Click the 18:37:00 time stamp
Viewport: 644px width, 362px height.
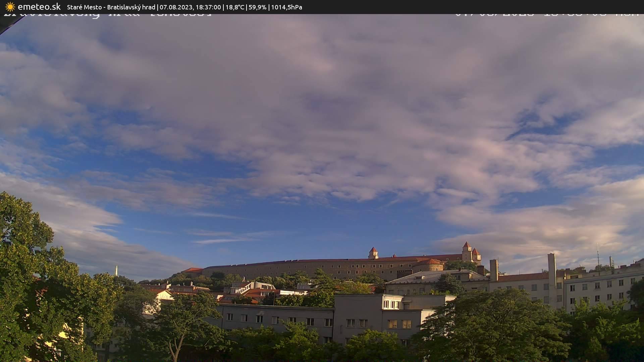(208, 7)
